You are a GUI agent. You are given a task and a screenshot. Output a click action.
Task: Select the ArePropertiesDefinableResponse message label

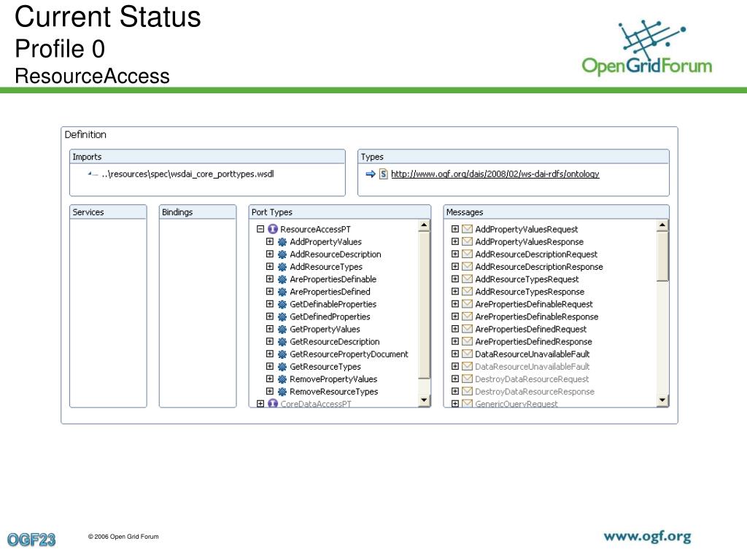(x=536, y=316)
